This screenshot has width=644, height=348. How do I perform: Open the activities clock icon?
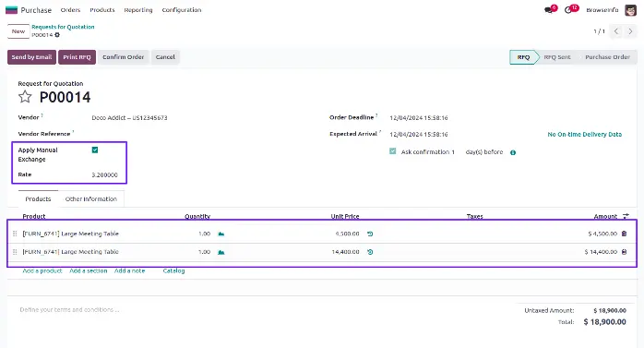pos(568,10)
